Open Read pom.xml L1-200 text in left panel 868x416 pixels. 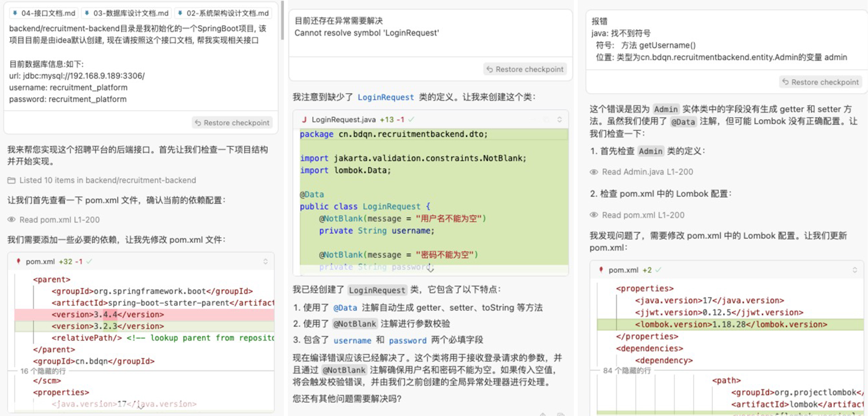[60, 220]
